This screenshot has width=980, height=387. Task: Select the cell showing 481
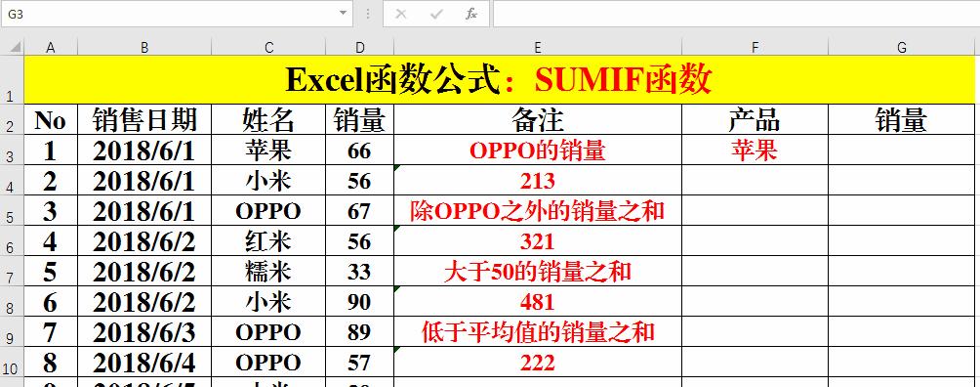tap(538, 301)
